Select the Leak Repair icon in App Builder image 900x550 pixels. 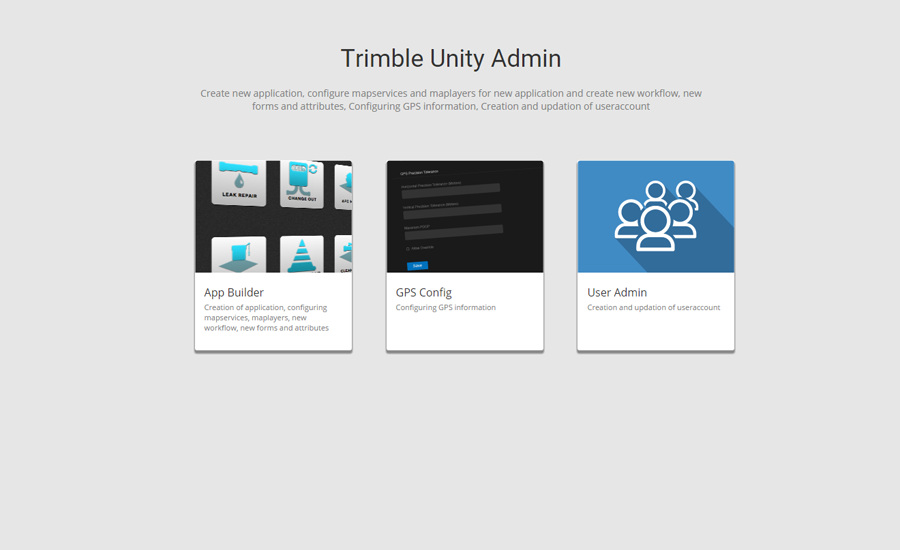(x=239, y=182)
